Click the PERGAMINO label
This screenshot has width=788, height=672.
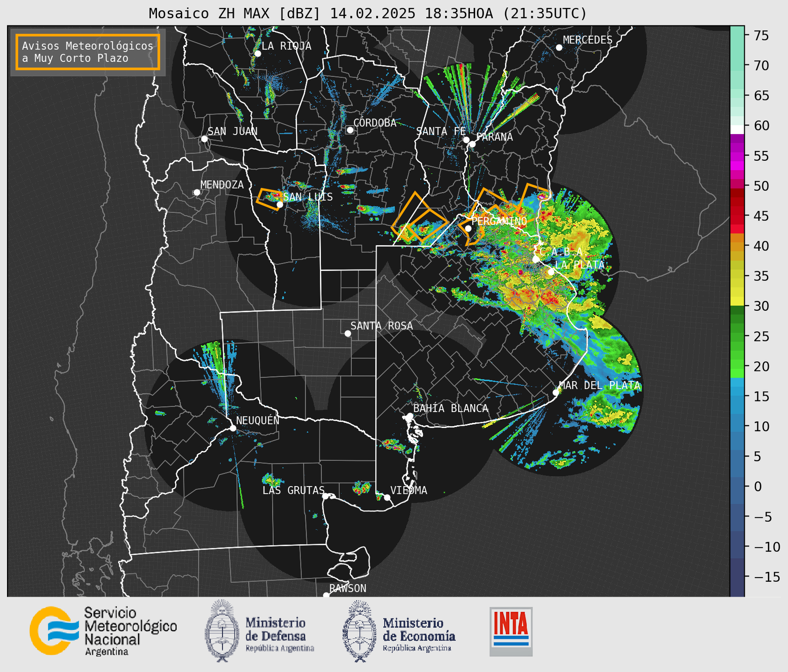coord(499,221)
